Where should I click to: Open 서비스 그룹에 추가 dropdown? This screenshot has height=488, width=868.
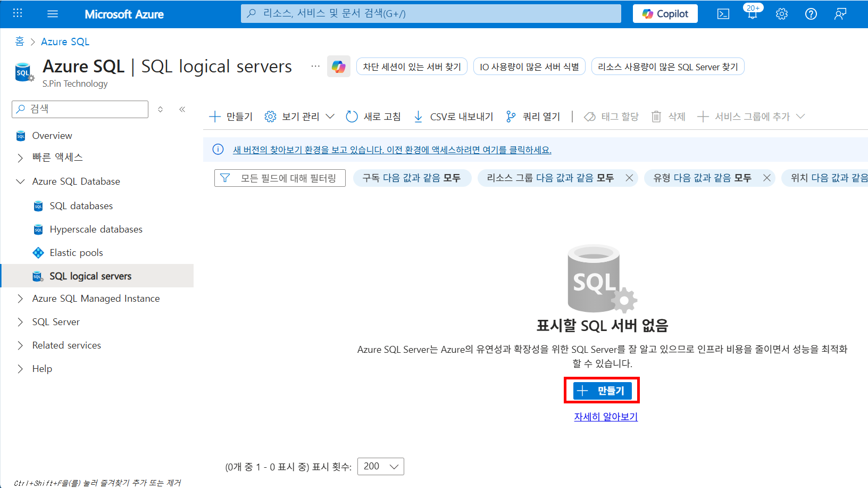tap(751, 117)
